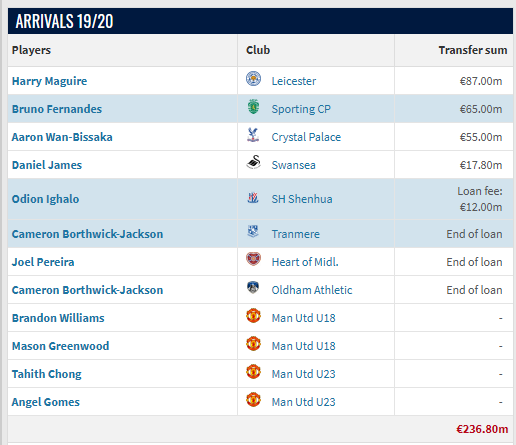Click the Crystal Palace crest icon
516x445 pixels.
(253, 135)
